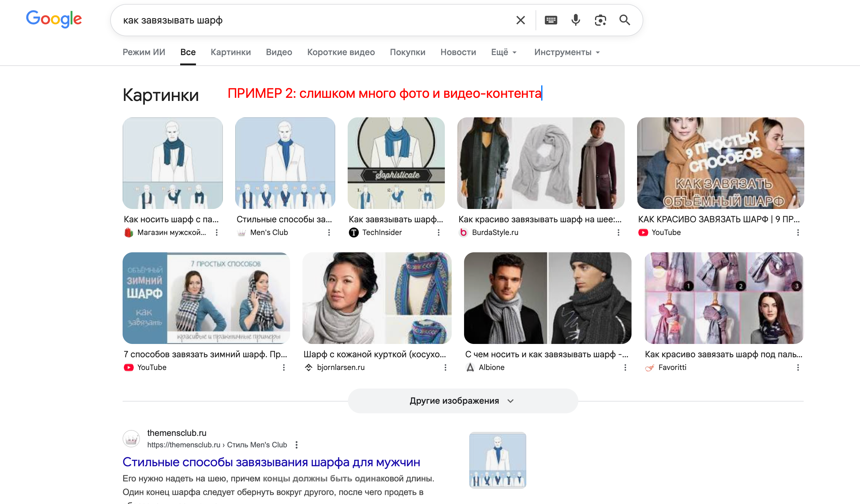860x504 pixels.
Task: Click in the search input field
Action: (314, 20)
